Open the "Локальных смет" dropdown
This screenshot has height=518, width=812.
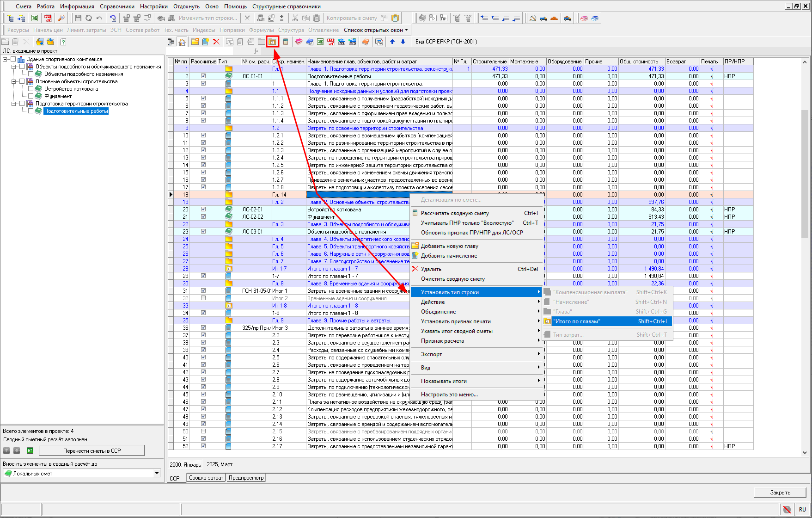[x=157, y=473]
